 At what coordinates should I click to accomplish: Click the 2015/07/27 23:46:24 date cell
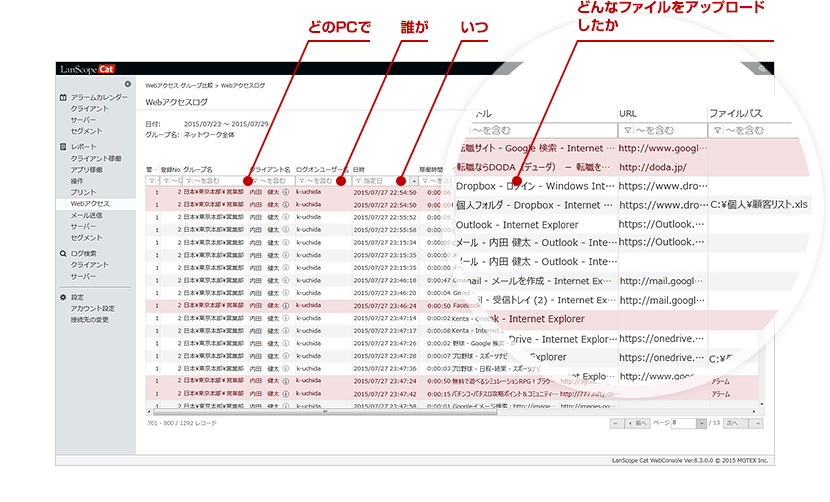pos(385,306)
